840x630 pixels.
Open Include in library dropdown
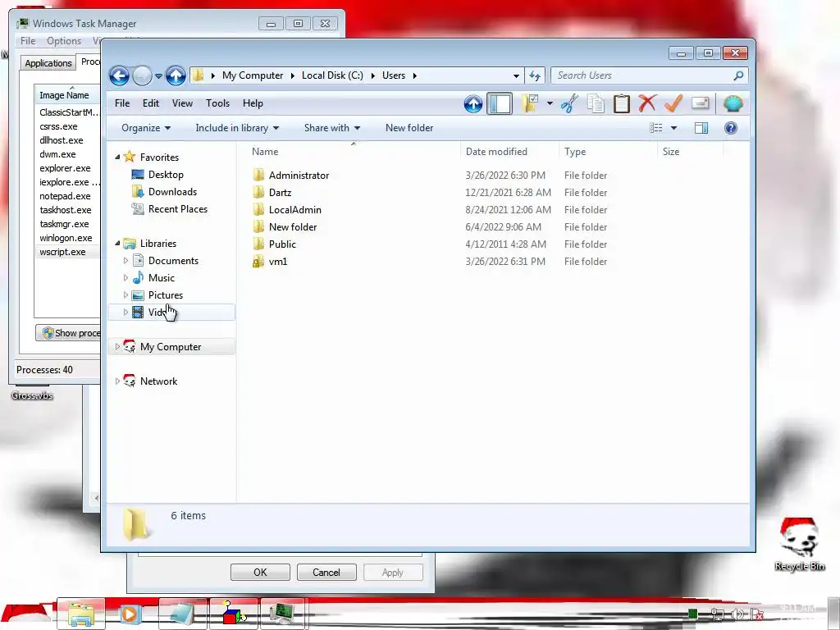click(x=237, y=128)
